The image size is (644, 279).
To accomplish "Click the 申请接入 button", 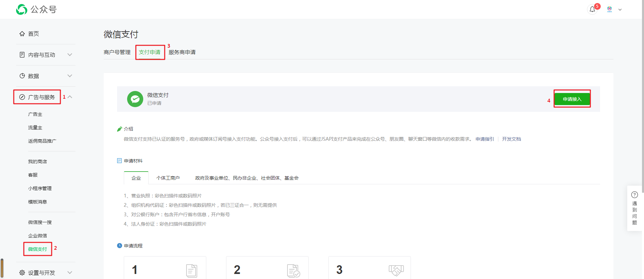I will (572, 99).
